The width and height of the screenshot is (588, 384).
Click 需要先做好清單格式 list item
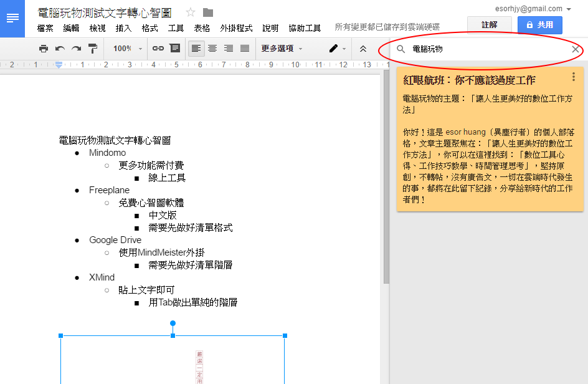[191, 228]
